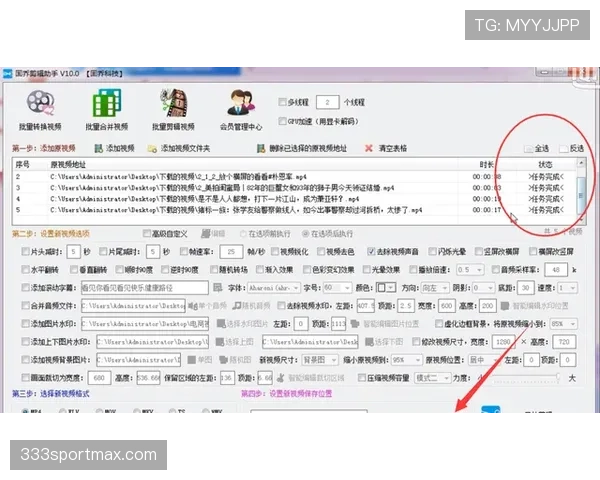Screen dimensions: 600x480
Task: Open the 缩小原视频到 95% dropdown
Action: pos(406,360)
